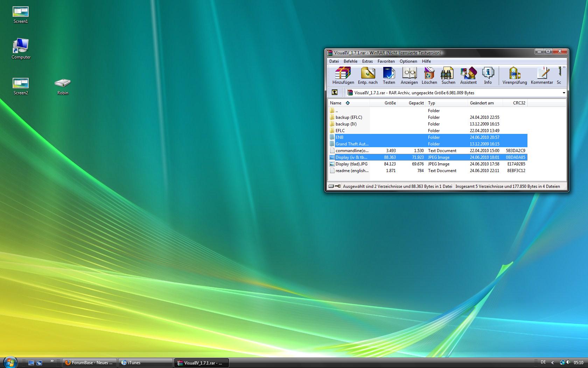The image size is (588, 368).
Task: Click the Löschen delete icon
Action: (x=429, y=76)
